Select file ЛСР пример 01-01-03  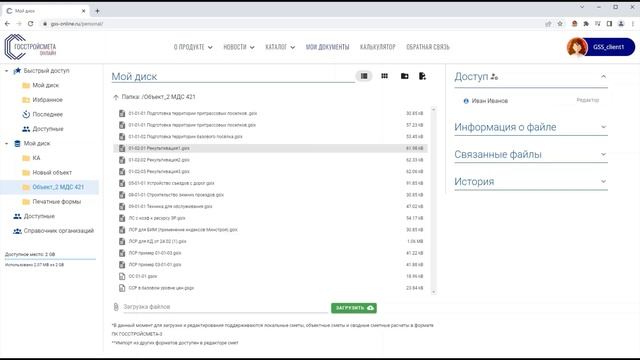click(x=270, y=253)
